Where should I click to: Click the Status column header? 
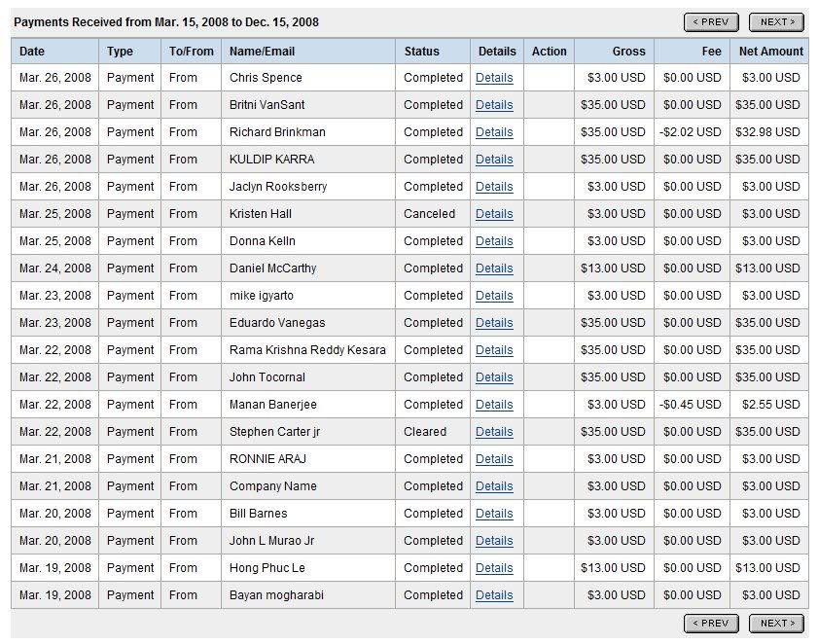tap(421, 52)
